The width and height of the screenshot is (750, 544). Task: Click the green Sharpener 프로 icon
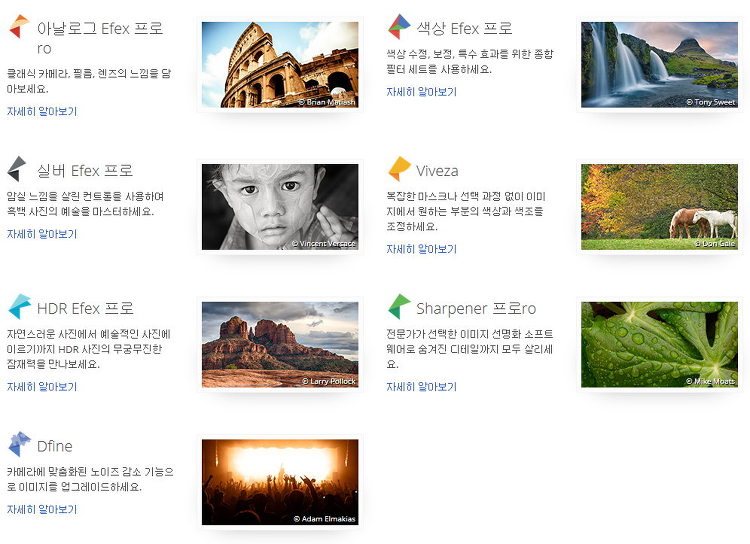tap(398, 307)
